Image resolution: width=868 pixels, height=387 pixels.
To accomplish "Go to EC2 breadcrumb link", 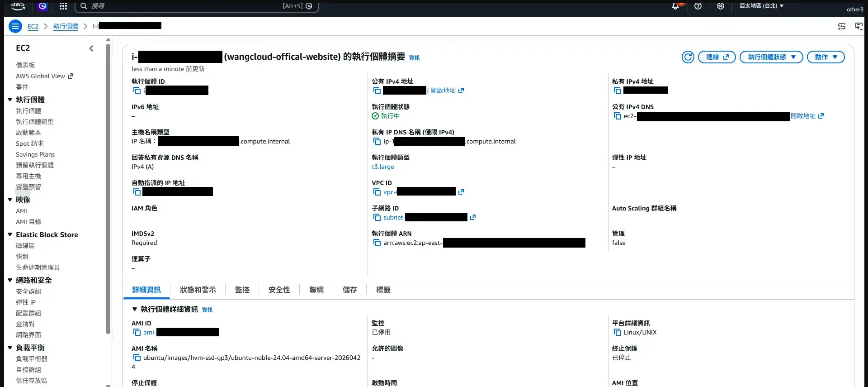I will point(33,26).
